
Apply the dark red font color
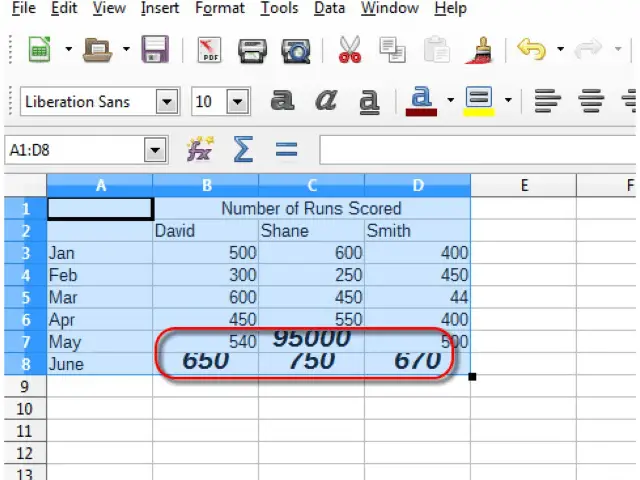coord(421,101)
